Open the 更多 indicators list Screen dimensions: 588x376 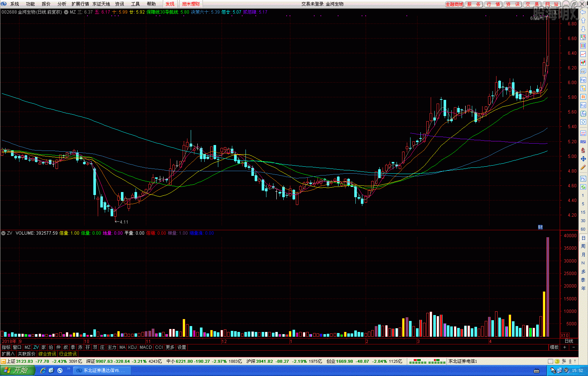click(x=170, y=347)
